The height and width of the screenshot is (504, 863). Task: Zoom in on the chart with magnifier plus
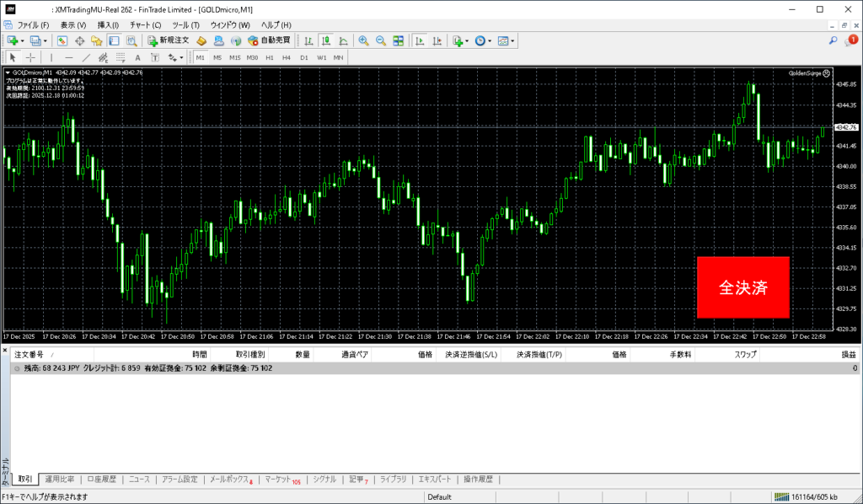point(363,40)
